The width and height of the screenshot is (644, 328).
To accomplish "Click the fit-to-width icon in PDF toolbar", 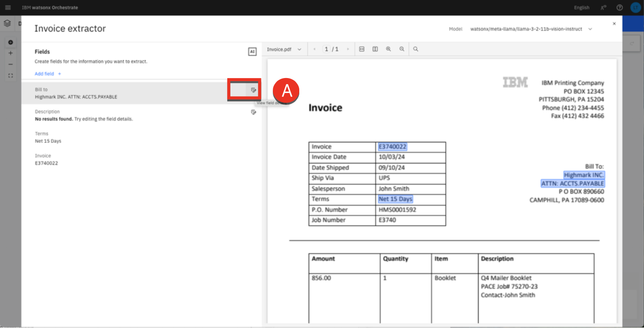I will click(362, 49).
